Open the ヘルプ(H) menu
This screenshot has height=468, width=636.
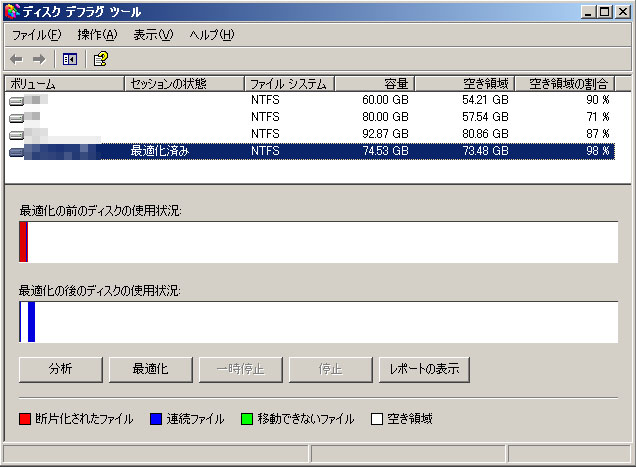[212, 35]
